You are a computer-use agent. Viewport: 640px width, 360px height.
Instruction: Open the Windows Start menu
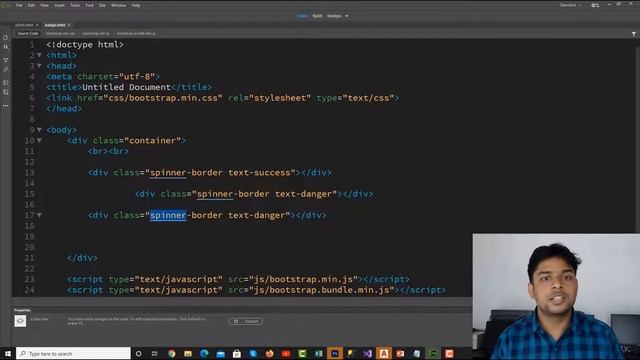(x=8, y=353)
